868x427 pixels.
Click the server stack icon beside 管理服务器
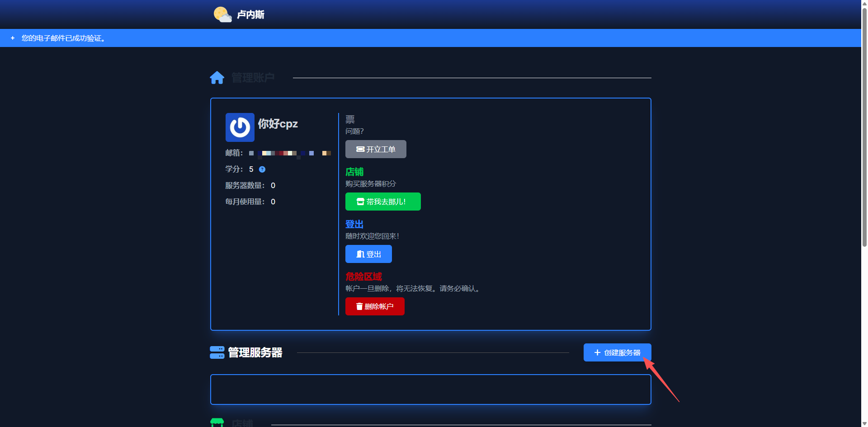click(x=217, y=352)
